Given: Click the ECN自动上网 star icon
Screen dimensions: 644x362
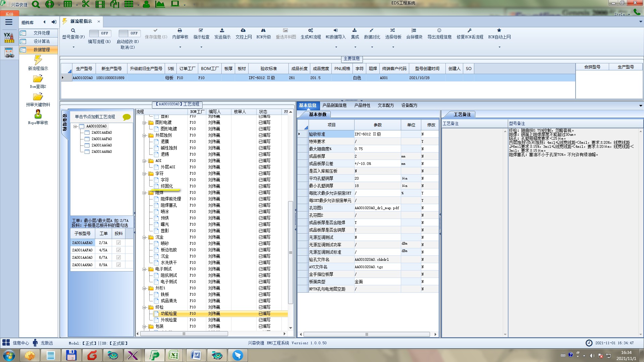Looking at the screenshot, I should tap(499, 31).
